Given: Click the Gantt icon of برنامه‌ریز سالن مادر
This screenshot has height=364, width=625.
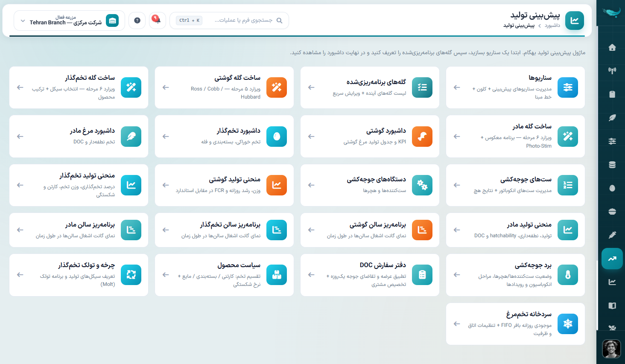Looking at the screenshot, I should tap(131, 230).
